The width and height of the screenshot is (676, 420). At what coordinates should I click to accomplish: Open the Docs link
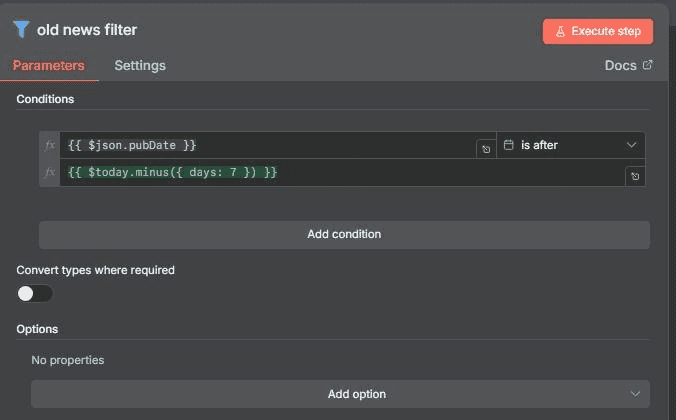point(620,65)
